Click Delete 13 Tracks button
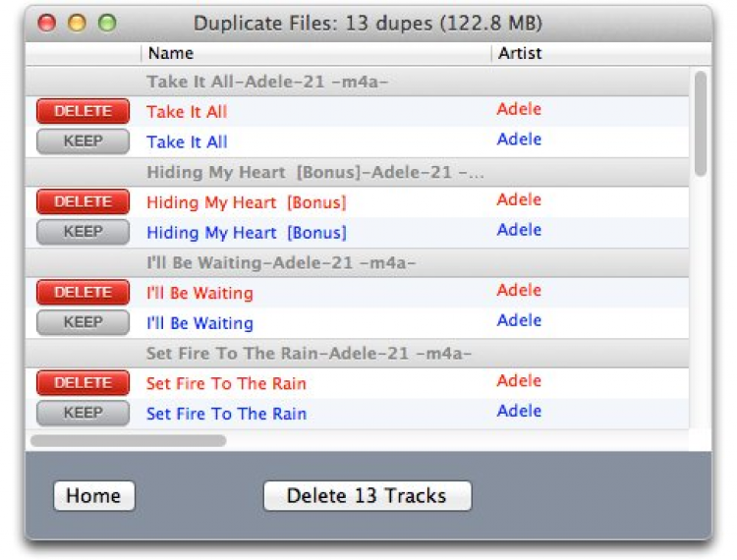The width and height of the screenshot is (737, 560). tap(367, 496)
